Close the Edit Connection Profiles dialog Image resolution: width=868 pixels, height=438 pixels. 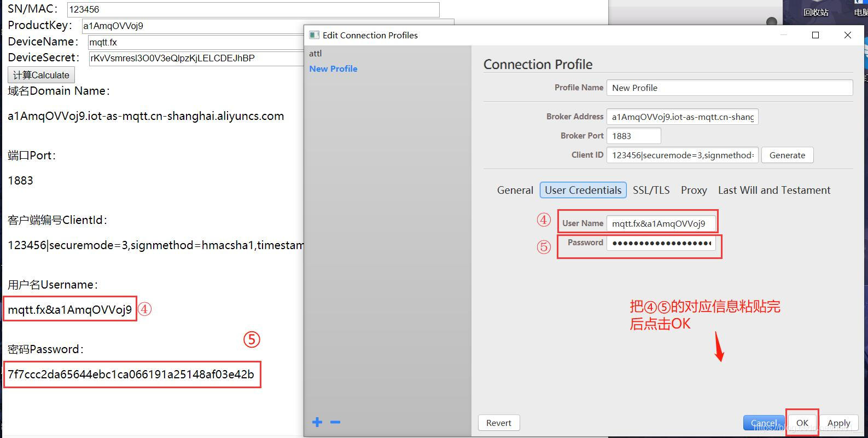[848, 35]
